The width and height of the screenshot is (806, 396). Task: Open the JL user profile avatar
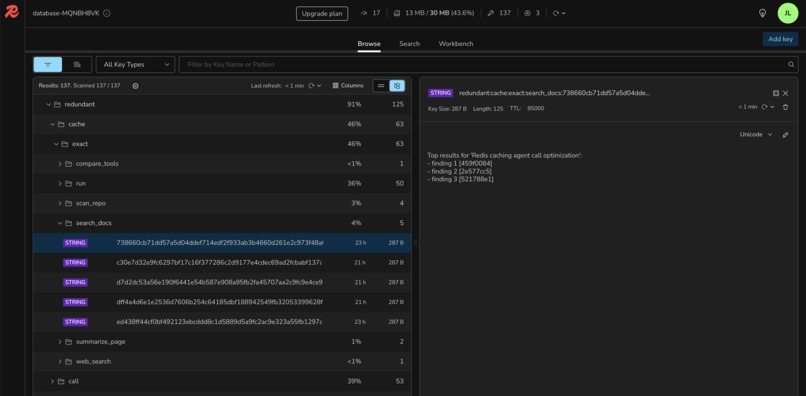tap(787, 13)
